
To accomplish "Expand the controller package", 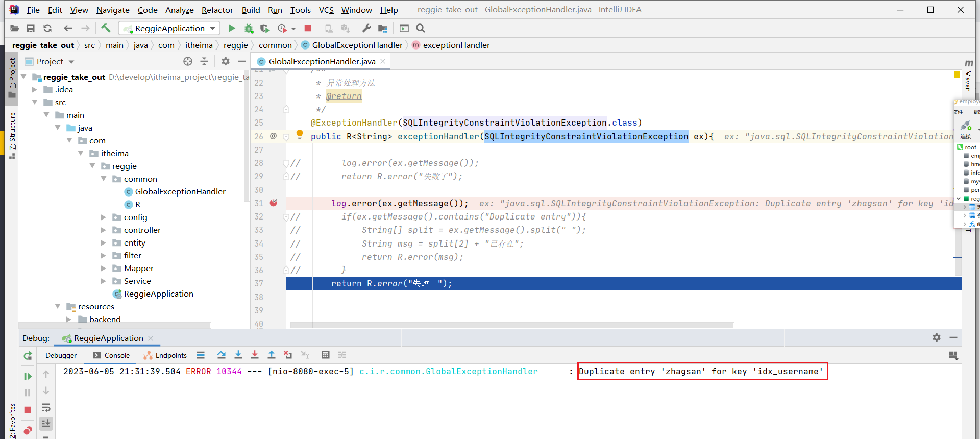I will coord(104,230).
